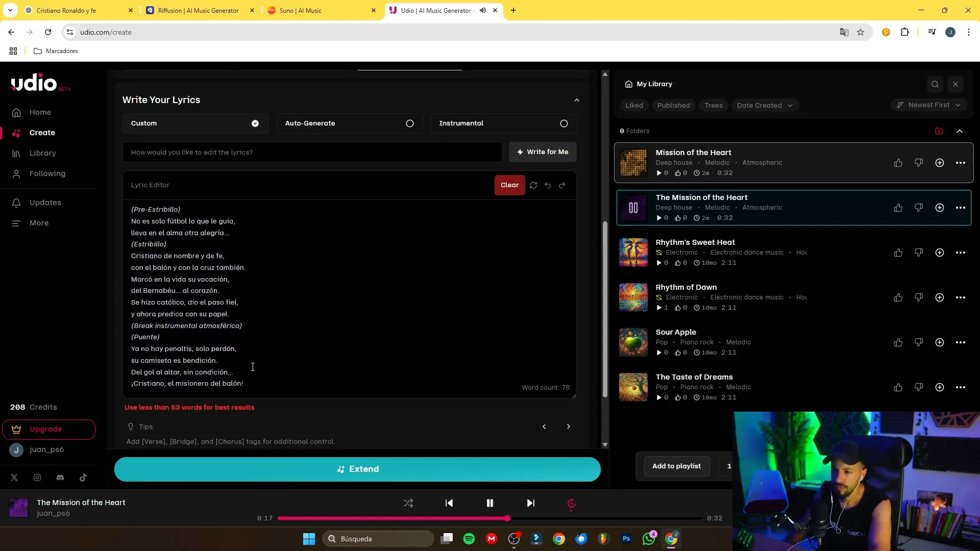
Task: Open the Date Created dropdown
Action: (x=764, y=106)
